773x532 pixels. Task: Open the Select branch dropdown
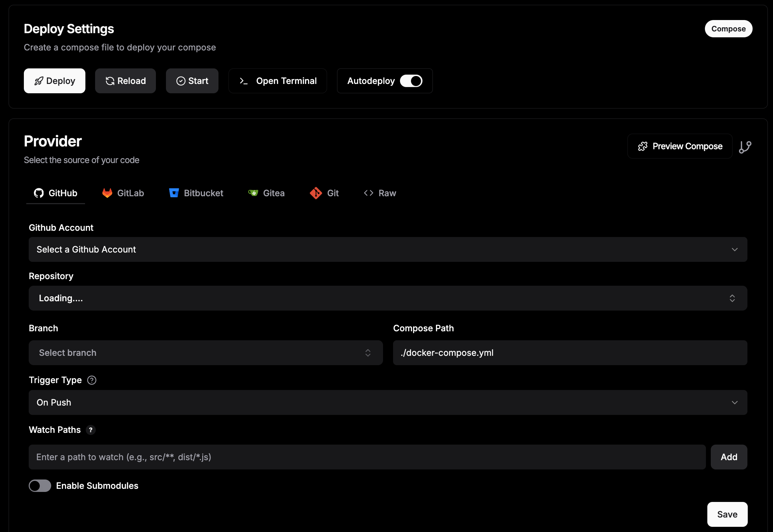[206, 353]
